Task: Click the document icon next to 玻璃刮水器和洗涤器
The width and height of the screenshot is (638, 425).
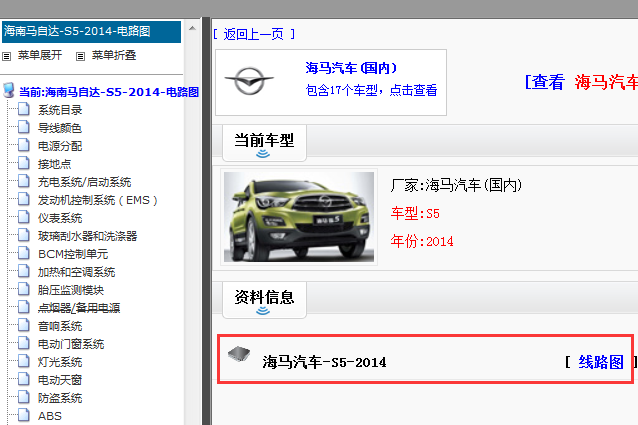Action: (24, 235)
